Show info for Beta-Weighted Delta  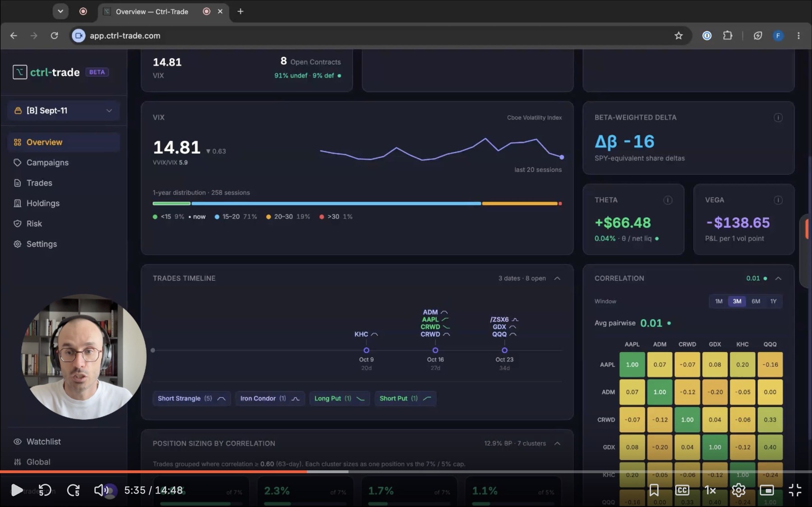point(778,117)
